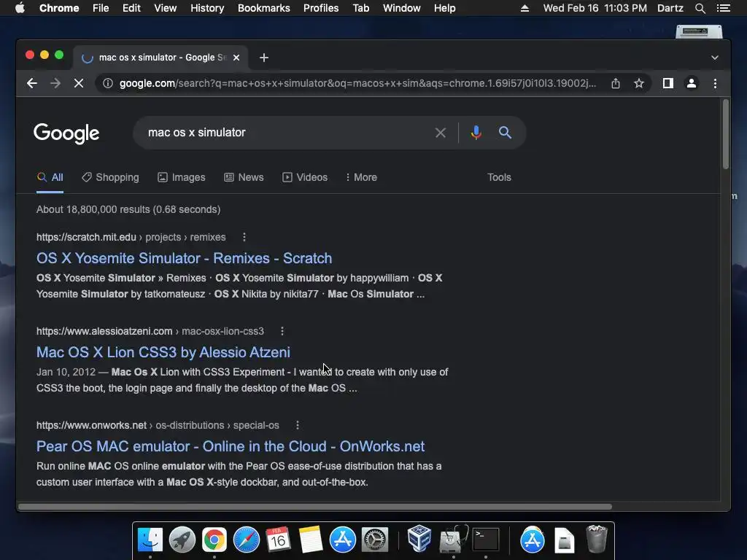
Task: Open System Preferences from the Dock
Action: 375,540
